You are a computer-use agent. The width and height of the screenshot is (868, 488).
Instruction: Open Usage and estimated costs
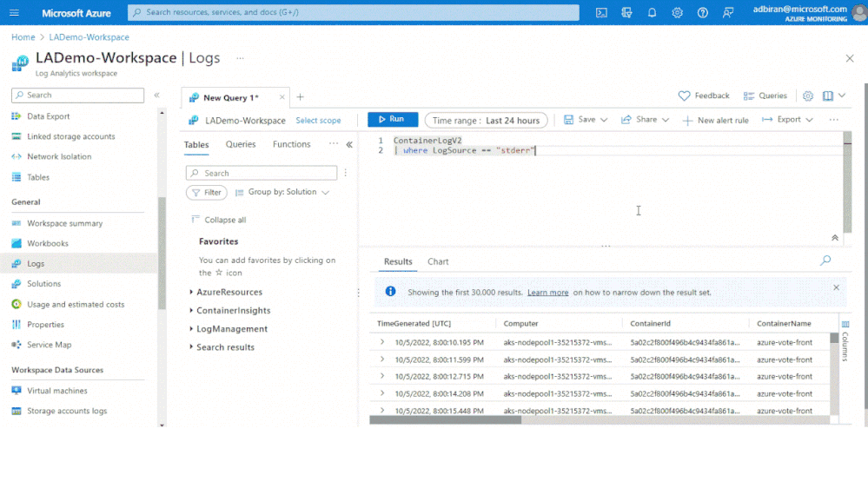(x=76, y=304)
